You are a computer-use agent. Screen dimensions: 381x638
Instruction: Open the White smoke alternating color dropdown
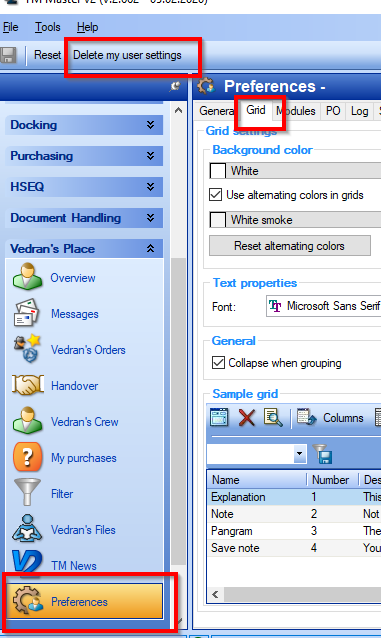tap(295, 220)
